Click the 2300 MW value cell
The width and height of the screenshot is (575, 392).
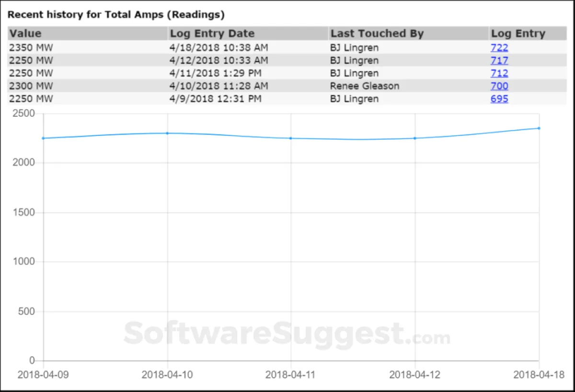[32, 86]
